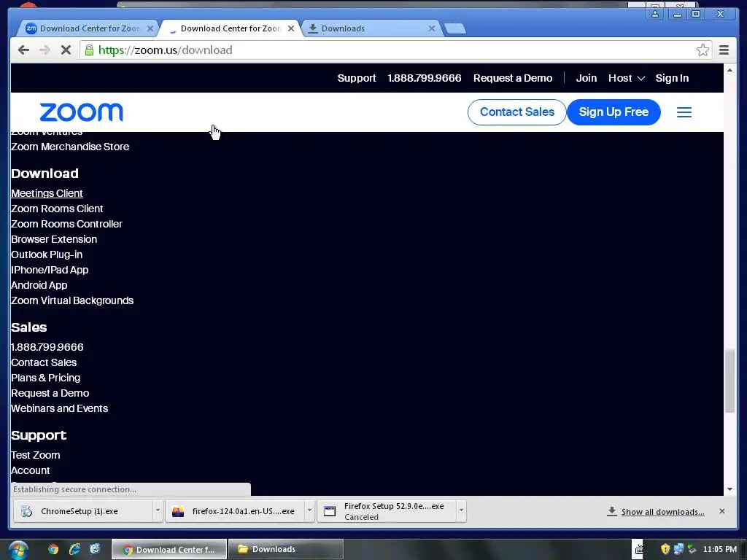Close the first Download Center tab
Screen dimensions: 747x560
(x=150, y=28)
